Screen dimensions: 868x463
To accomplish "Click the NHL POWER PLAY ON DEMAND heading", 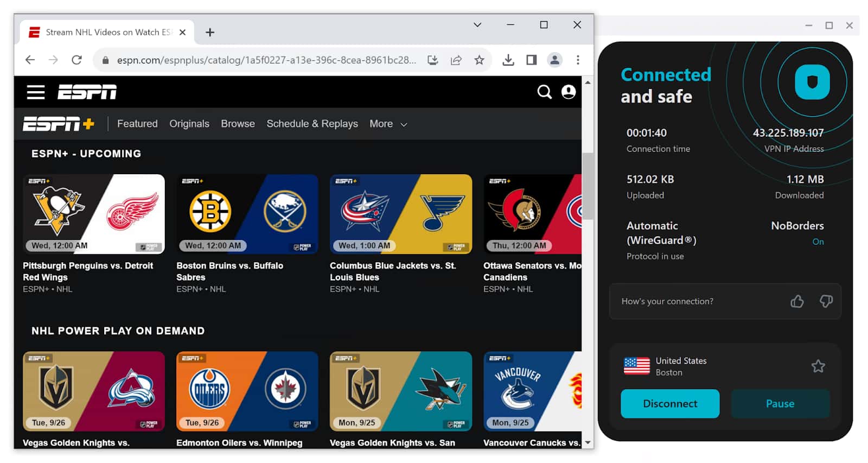I will click(118, 331).
